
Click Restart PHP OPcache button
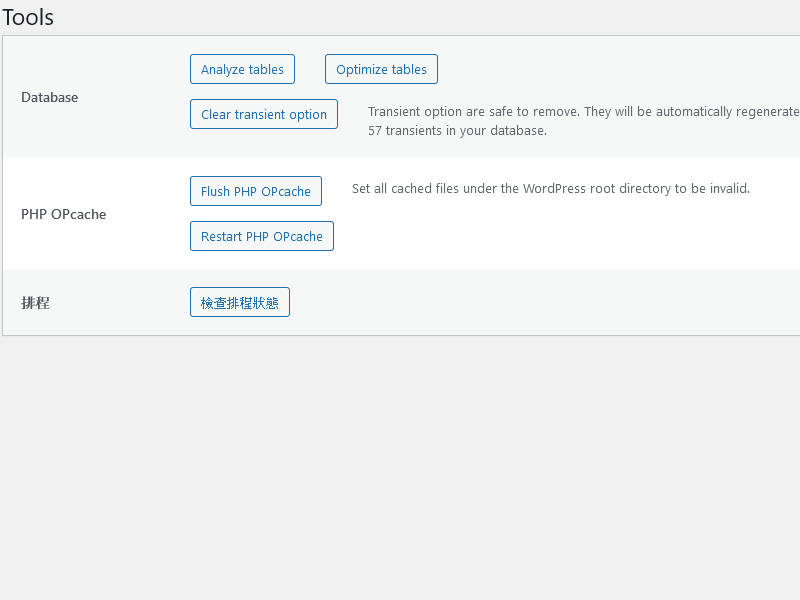262,236
